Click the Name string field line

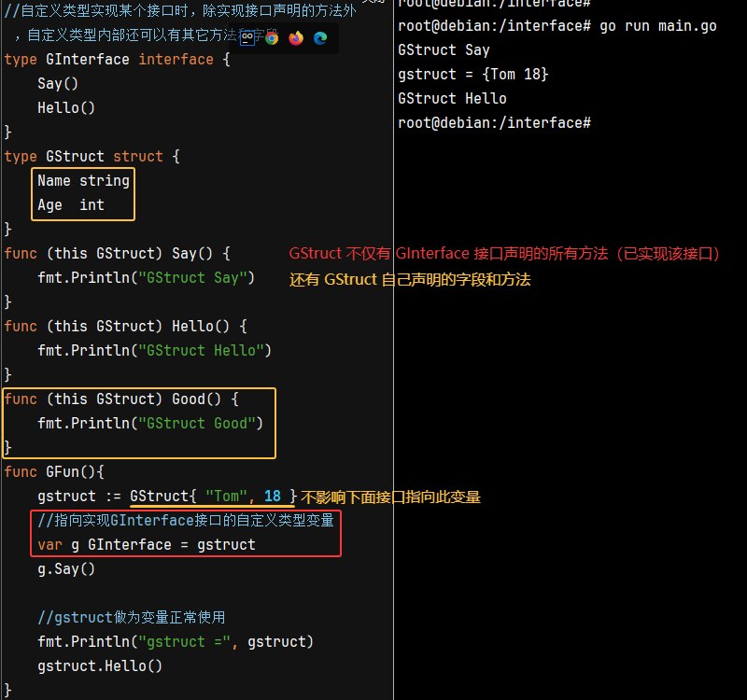(83, 181)
